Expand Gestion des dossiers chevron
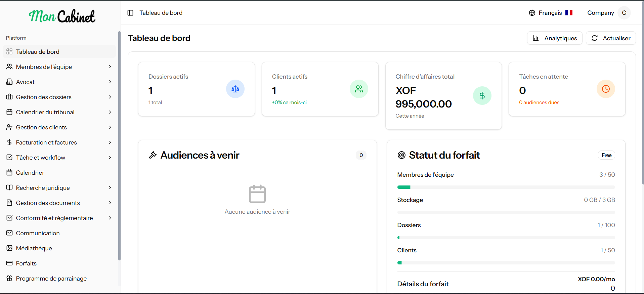Screen dimensions: 644x294 coord(110,97)
